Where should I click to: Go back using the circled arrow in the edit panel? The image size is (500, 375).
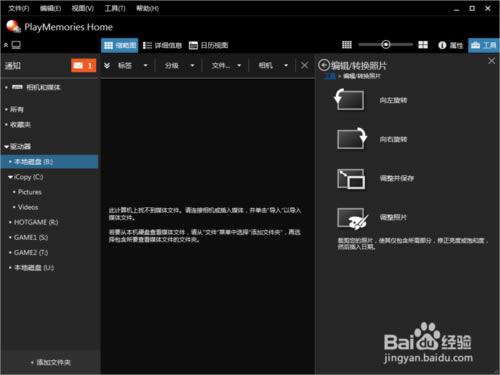pos(324,65)
